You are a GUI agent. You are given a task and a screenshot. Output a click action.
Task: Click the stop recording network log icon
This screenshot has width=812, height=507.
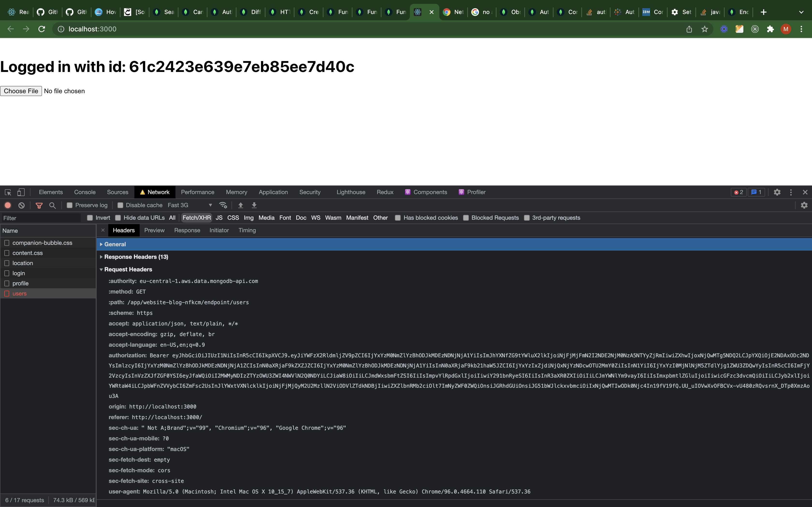pyautogui.click(x=8, y=205)
